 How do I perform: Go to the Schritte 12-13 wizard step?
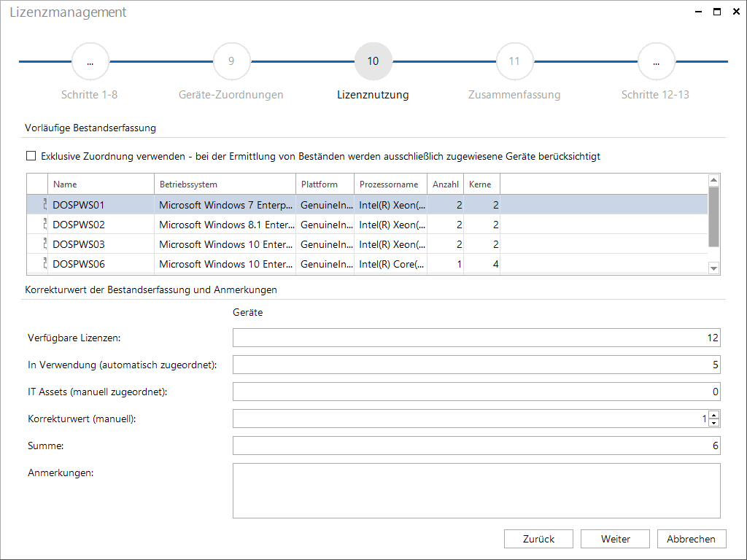[x=656, y=61]
